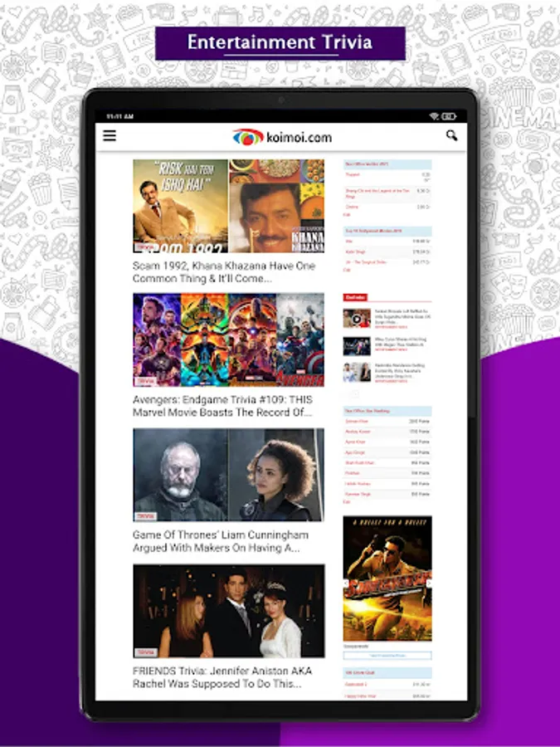Open the Sooryavanshi poster in the sidebar
This screenshot has width=560, height=747.
(x=387, y=579)
